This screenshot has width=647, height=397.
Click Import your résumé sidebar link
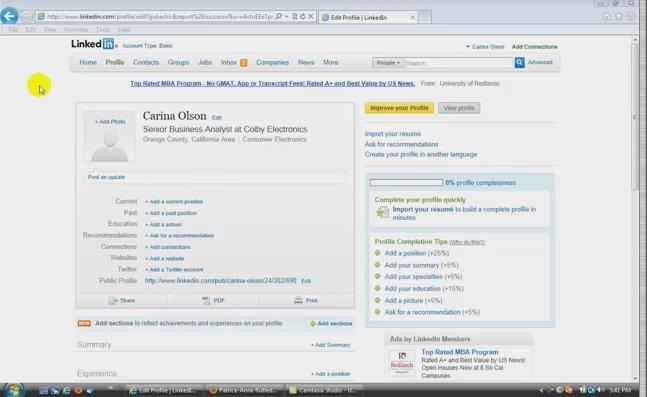pos(393,134)
